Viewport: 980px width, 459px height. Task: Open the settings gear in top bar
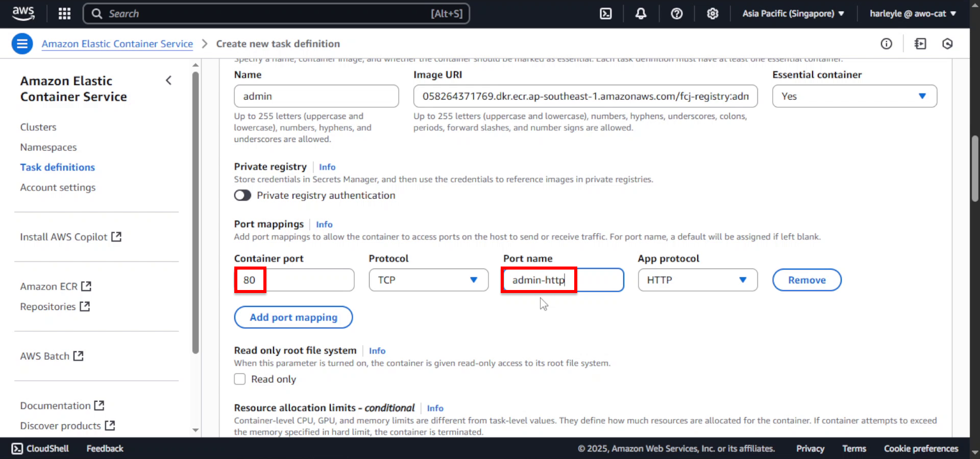pos(713,14)
